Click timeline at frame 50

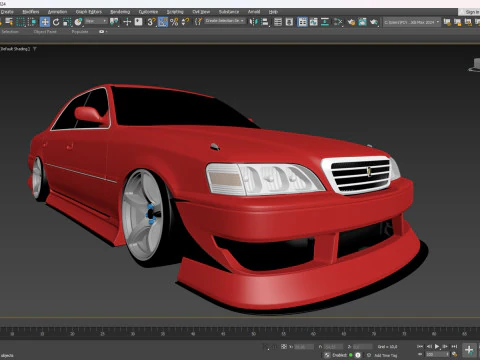click(x=253, y=334)
